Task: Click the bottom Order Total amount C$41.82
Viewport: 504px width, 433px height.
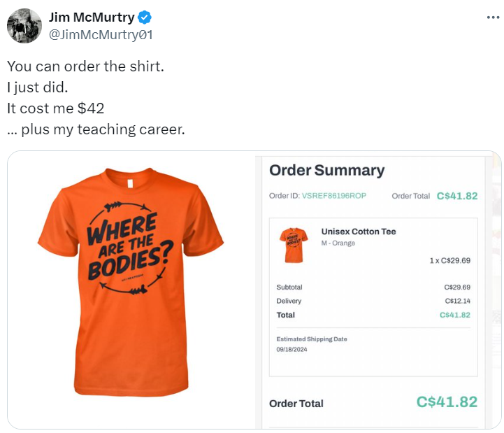Action: (447, 402)
